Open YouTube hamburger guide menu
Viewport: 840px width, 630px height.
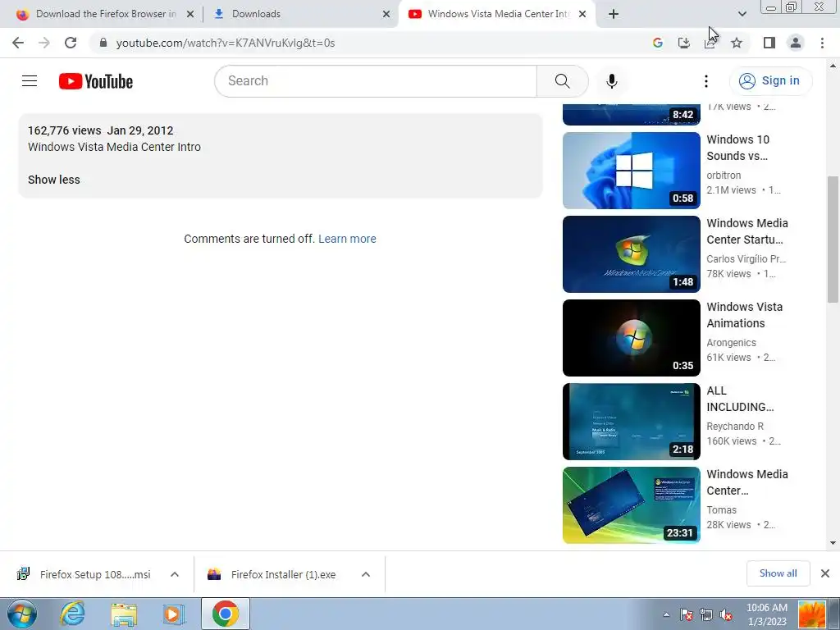30,81
